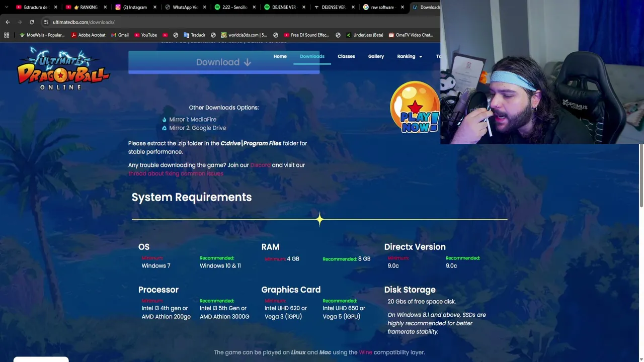Open the Adobe Acrobat bookmark

(89, 35)
